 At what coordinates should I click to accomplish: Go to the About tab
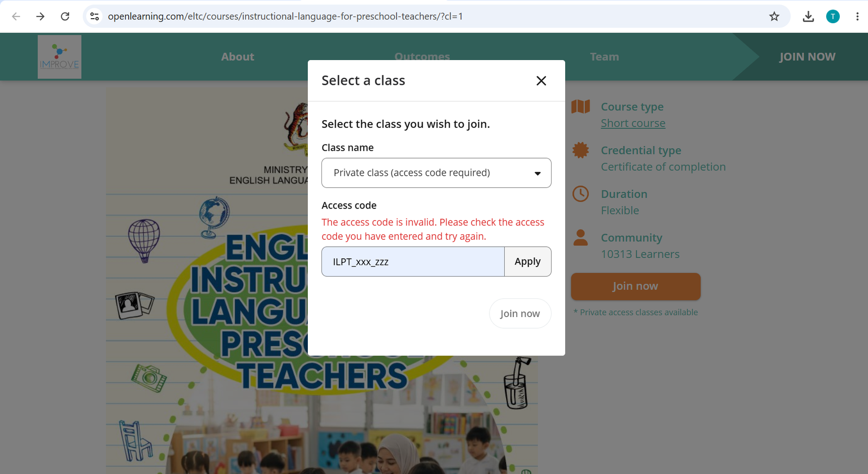(238, 57)
